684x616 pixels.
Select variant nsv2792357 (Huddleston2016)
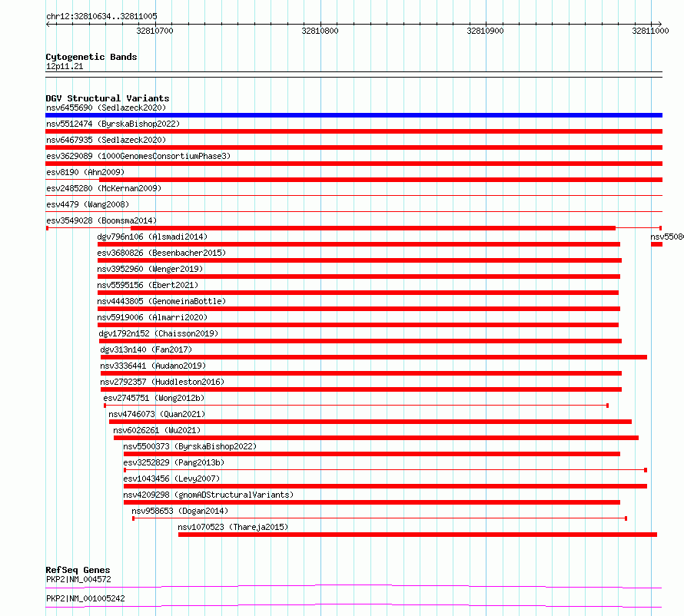pos(162,382)
